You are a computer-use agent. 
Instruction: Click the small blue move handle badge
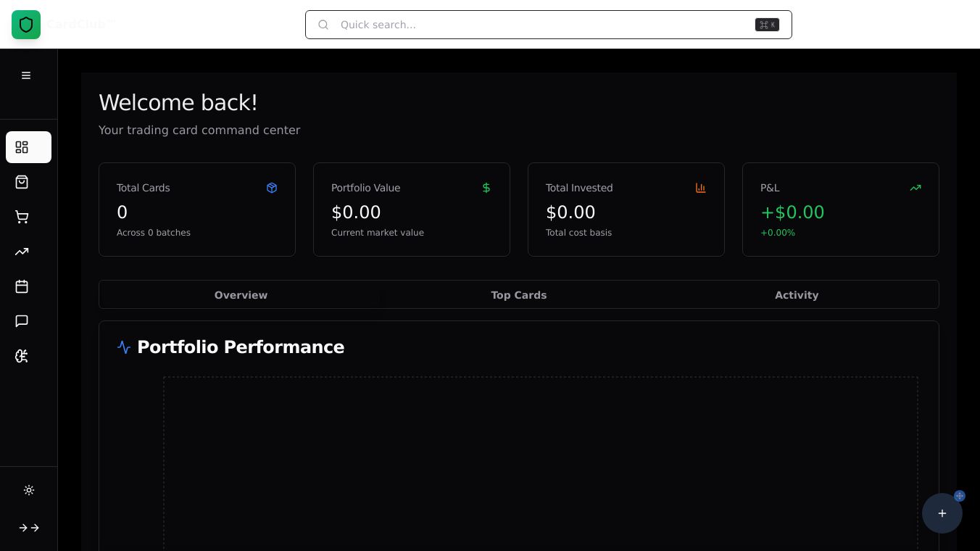960,496
